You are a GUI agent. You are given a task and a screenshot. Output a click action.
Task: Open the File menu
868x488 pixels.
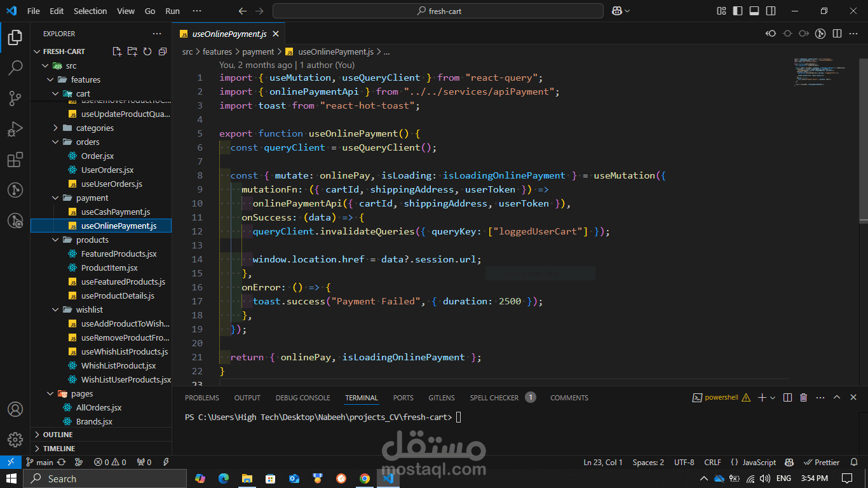(34, 11)
